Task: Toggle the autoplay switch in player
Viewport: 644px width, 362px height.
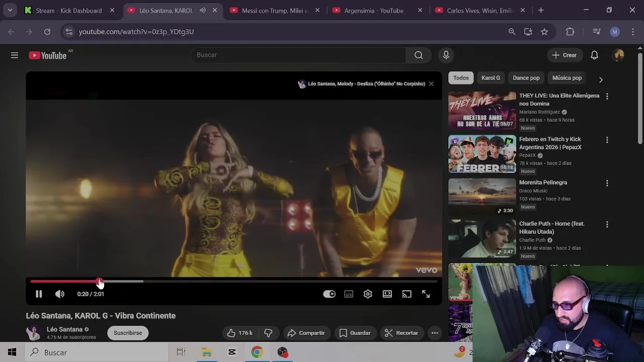Action: [x=329, y=294]
